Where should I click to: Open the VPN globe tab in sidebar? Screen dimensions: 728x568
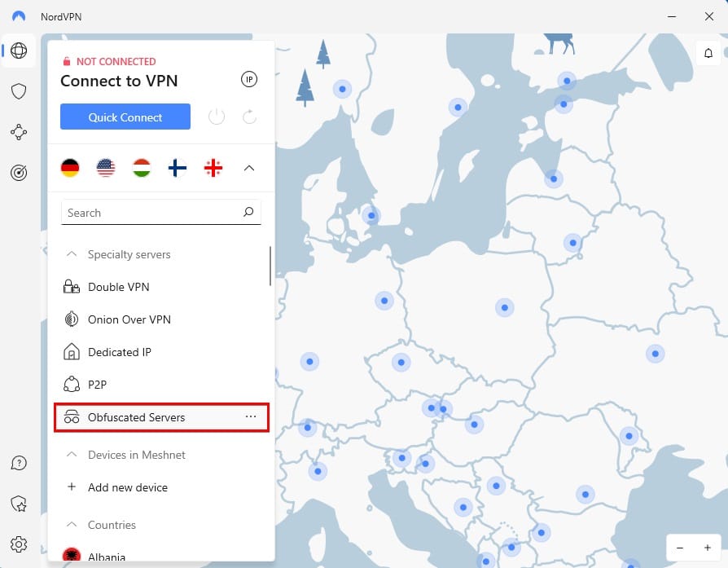(19, 51)
